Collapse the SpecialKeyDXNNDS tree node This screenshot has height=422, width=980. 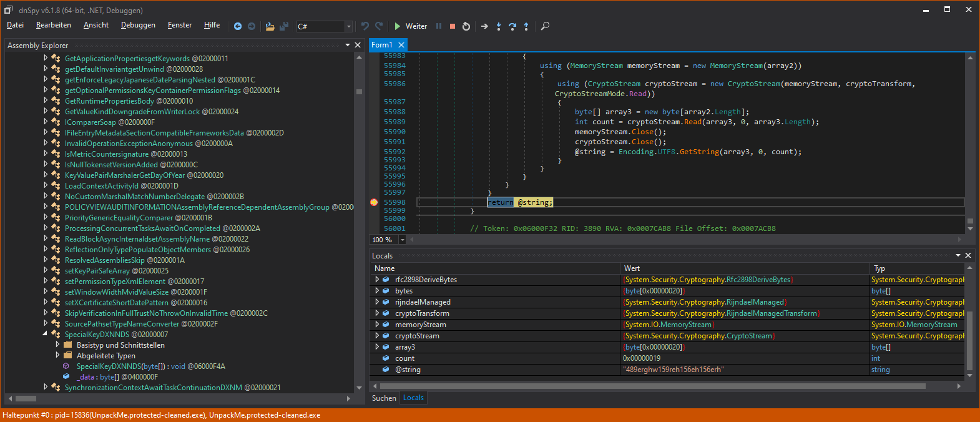coord(45,334)
